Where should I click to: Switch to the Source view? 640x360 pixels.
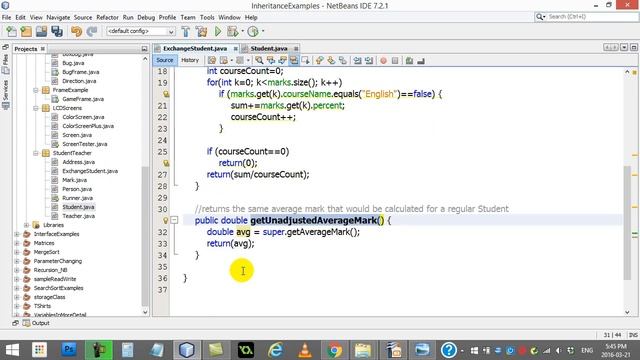pyautogui.click(x=164, y=60)
